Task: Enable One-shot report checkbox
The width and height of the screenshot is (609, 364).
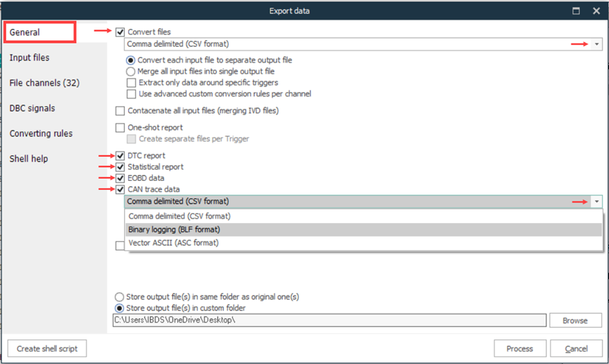Action: (x=120, y=128)
